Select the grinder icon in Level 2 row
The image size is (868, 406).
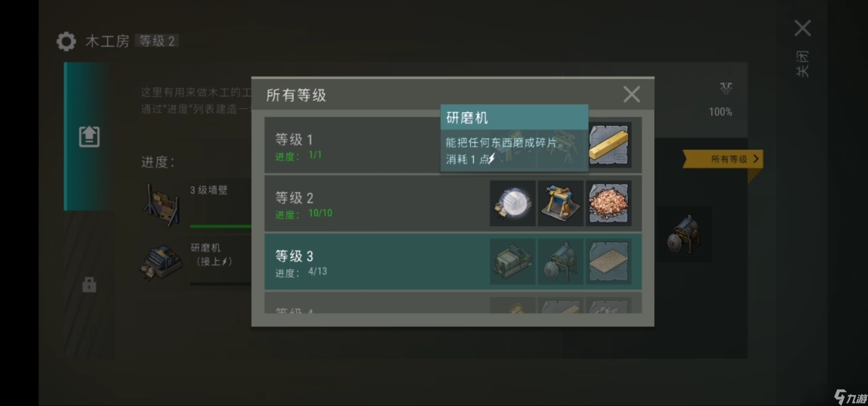click(x=513, y=203)
